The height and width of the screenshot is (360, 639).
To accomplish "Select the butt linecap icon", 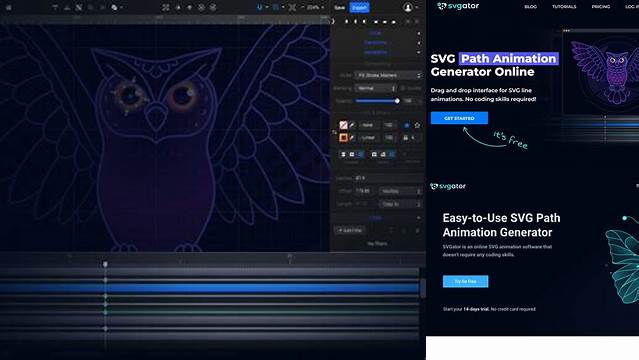I will click(343, 154).
